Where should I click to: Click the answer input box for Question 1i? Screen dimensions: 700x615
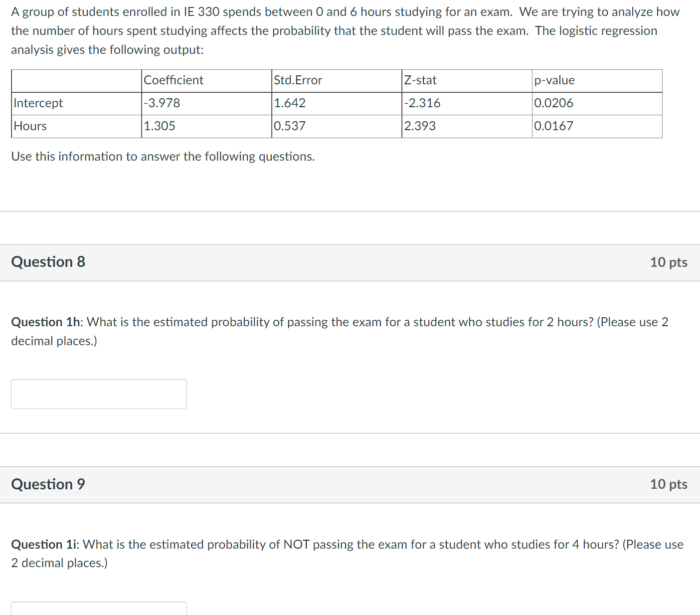pos(98,610)
